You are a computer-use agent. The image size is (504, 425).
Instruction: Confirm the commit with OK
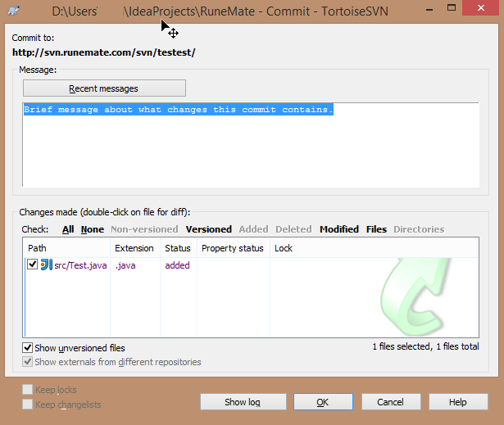(323, 402)
